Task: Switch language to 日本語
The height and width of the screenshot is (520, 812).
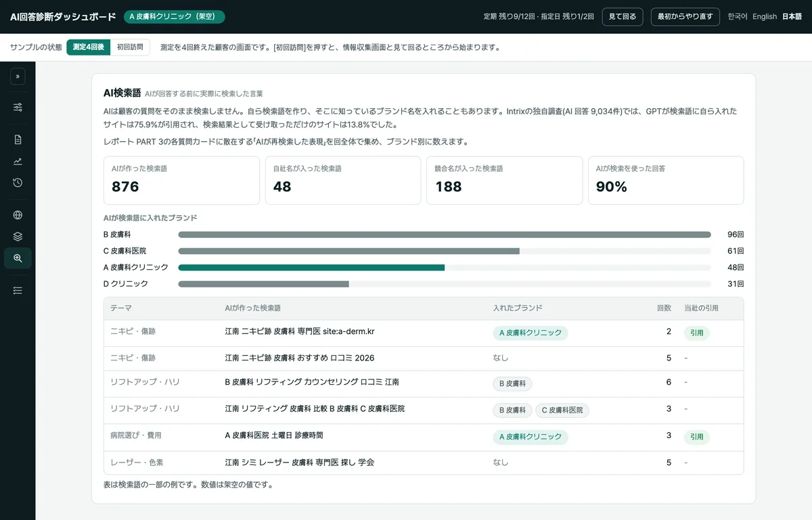Action: pos(792,17)
